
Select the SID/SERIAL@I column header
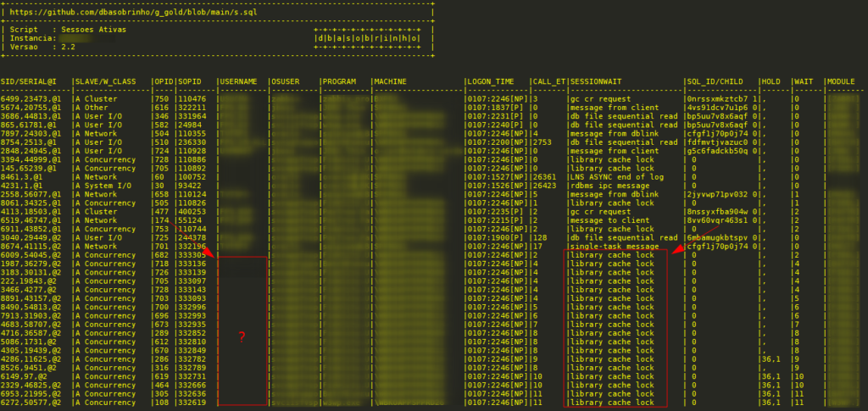click(28, 81)
